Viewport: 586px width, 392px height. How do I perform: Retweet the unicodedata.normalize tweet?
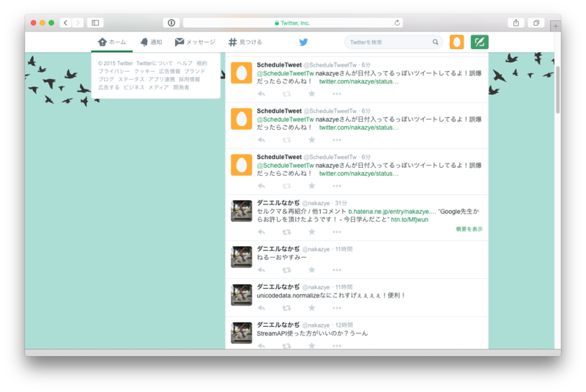click(286, 308)
